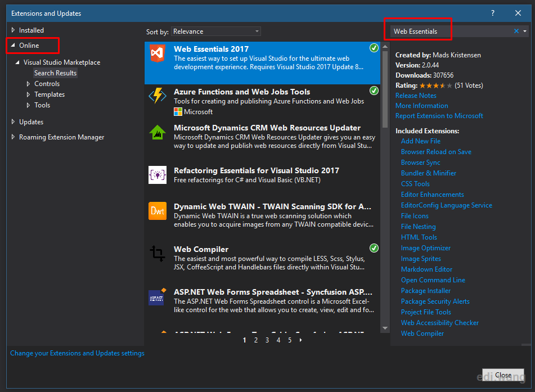Screen dimensions: 535x392
Task: Click installed checkmark on Web Essentials 2017
Action: pos(374,48)
